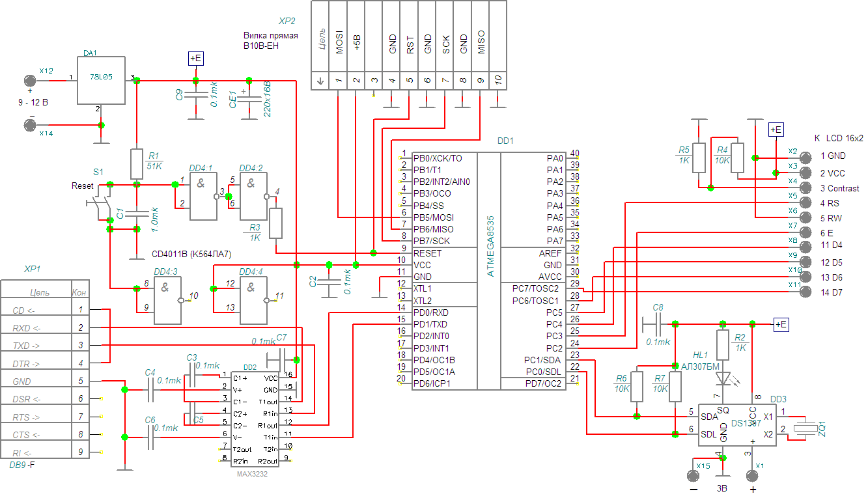Click the +E label above C9

(x=196, y=59)
